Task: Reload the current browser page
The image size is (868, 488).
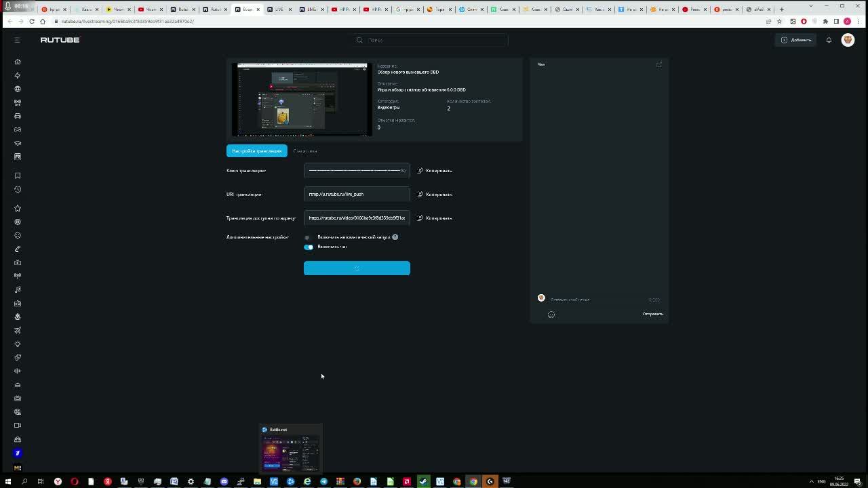Action: coord(31,21)
